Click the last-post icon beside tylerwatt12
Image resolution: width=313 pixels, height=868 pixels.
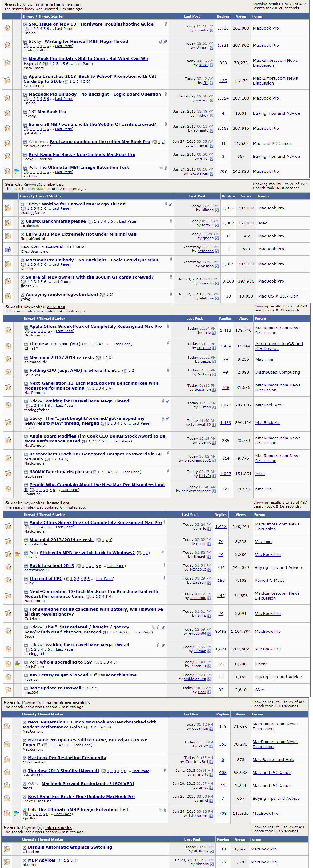214,425
